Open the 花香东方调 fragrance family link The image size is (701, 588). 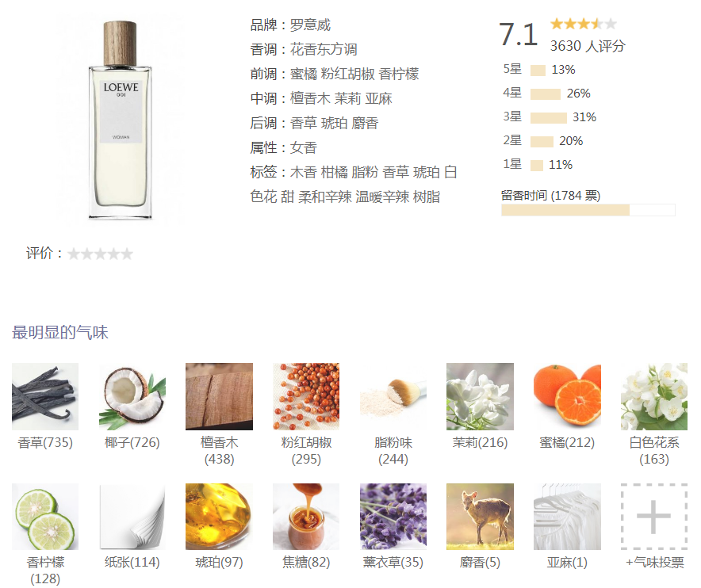324,50
